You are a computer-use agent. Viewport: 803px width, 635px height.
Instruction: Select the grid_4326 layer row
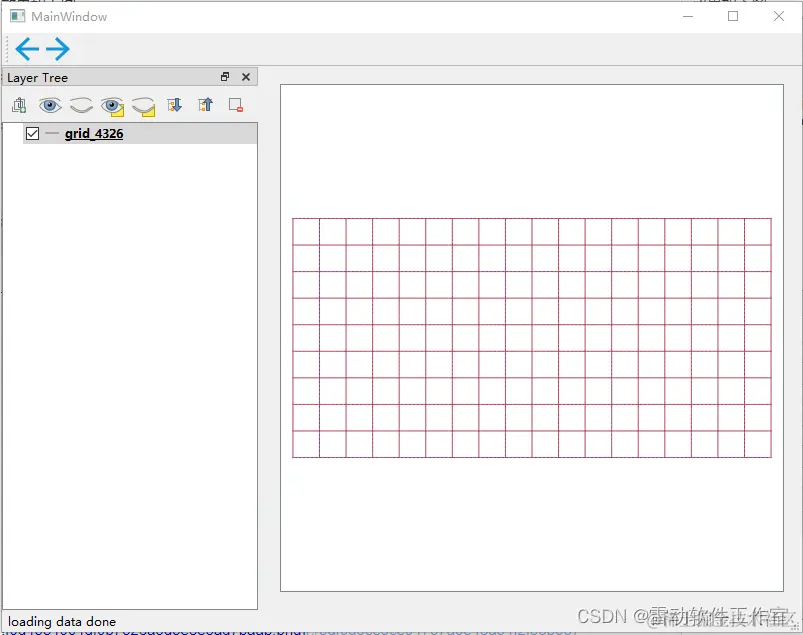[140, 134]
